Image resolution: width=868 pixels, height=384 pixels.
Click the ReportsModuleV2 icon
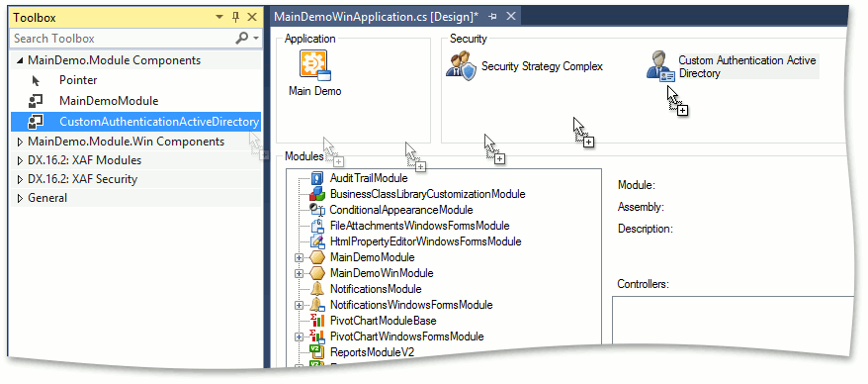[x=317, y=352]
